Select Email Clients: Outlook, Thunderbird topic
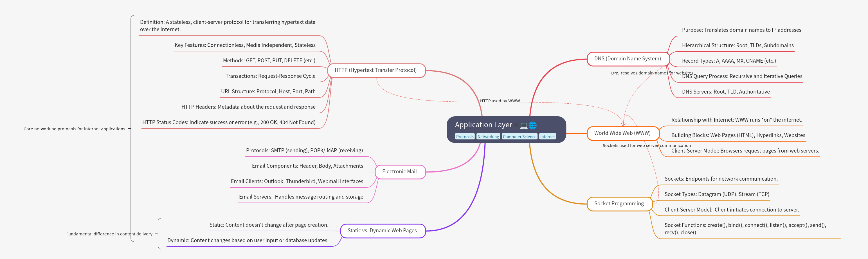The width and height of the screenshot is (868, 259). 297,181
